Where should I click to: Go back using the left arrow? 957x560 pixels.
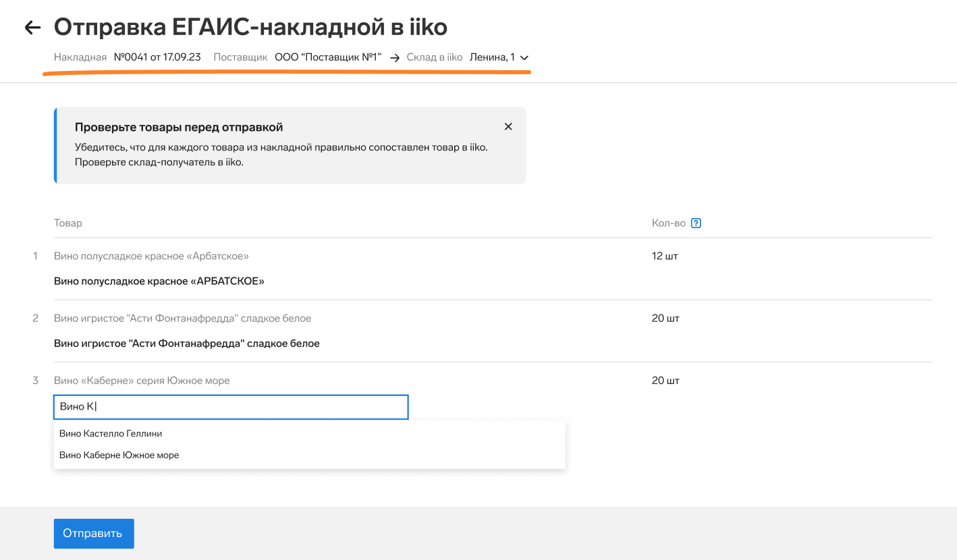[32, 28]
